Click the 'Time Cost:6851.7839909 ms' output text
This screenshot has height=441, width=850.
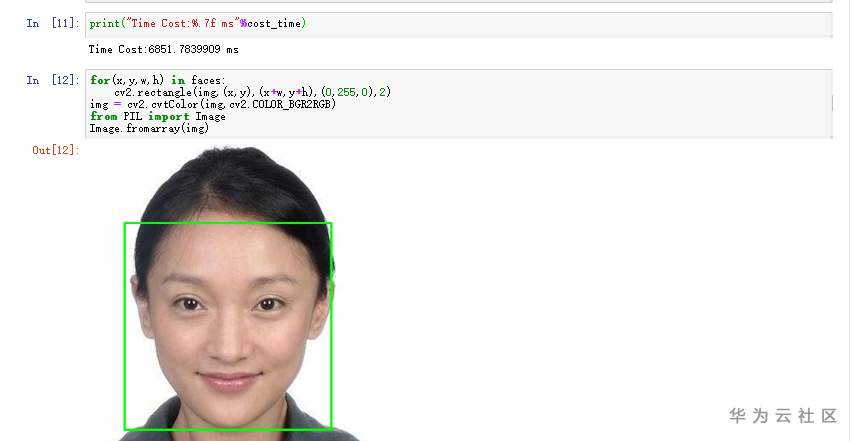163,49
